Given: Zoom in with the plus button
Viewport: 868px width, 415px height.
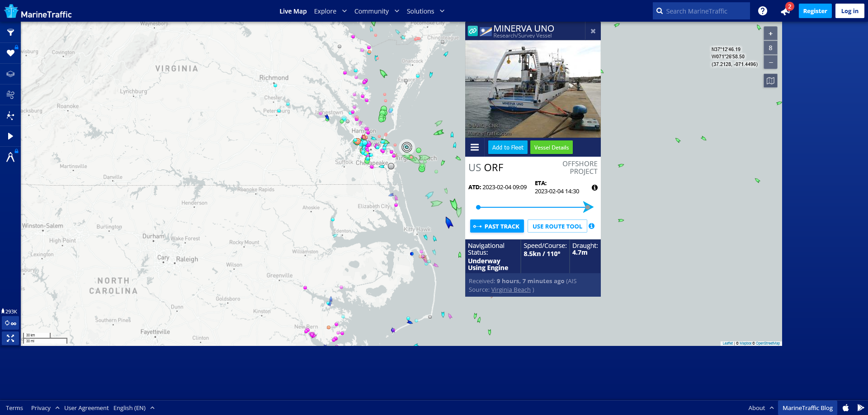Looking at the screenshot, I should pos(770,33).
